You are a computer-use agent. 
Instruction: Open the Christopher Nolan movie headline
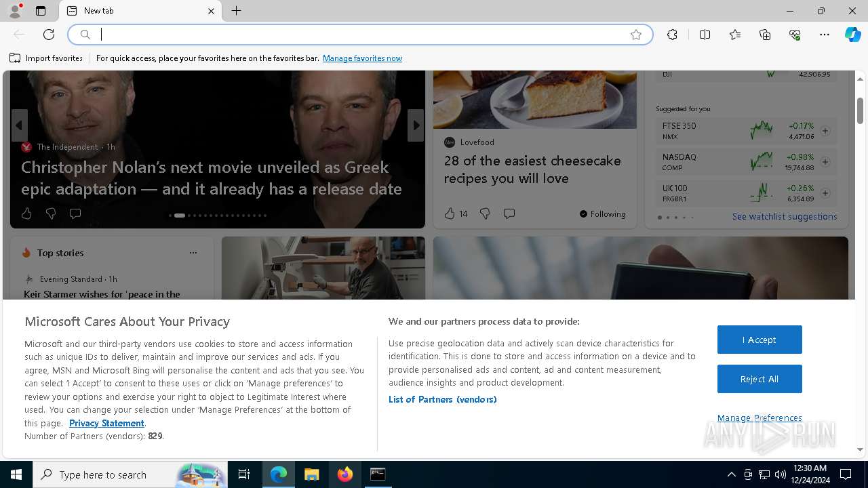click(x=212, y=178)
